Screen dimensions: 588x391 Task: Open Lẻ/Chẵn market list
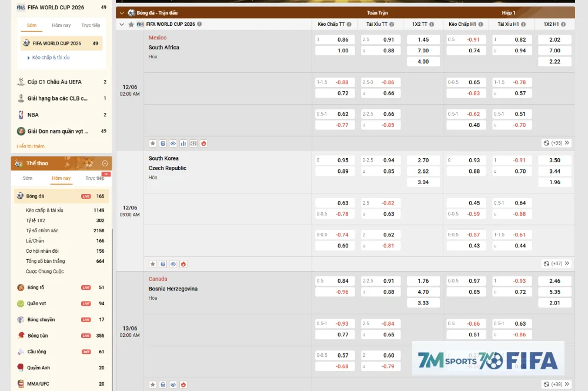pos(65,240)
